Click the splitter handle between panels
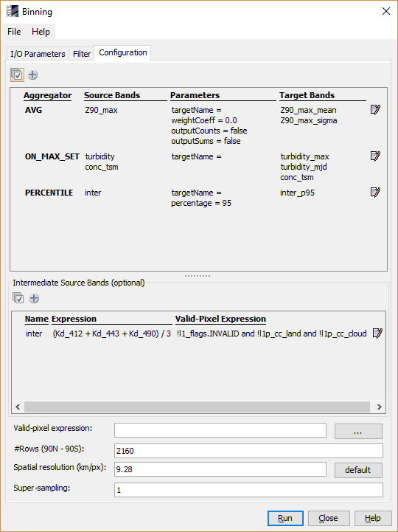The width and height of the screenshot is (398, 532). coord(198,276)
